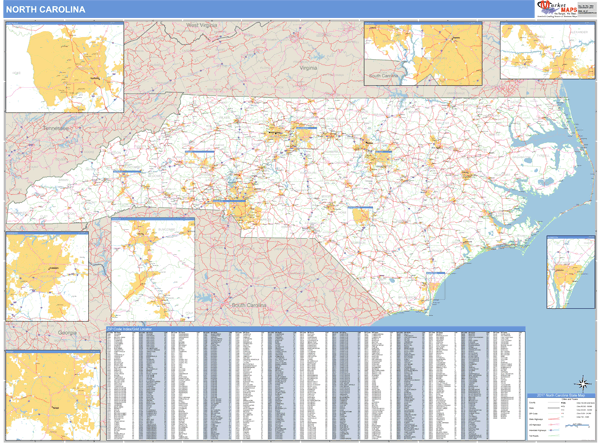Click the map legend title bar
The width and height of the screenshot is (600, 443).
click(x=560, y=396)
